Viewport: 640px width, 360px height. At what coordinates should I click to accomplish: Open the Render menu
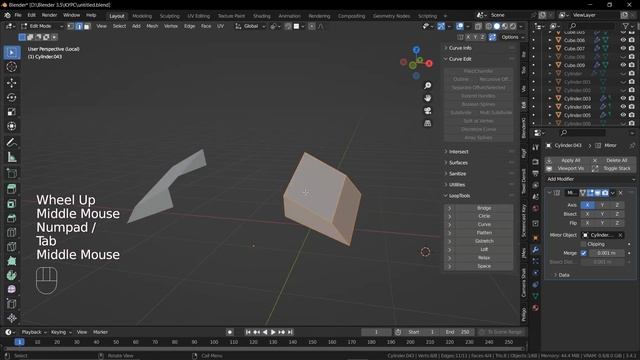[49, 15]
